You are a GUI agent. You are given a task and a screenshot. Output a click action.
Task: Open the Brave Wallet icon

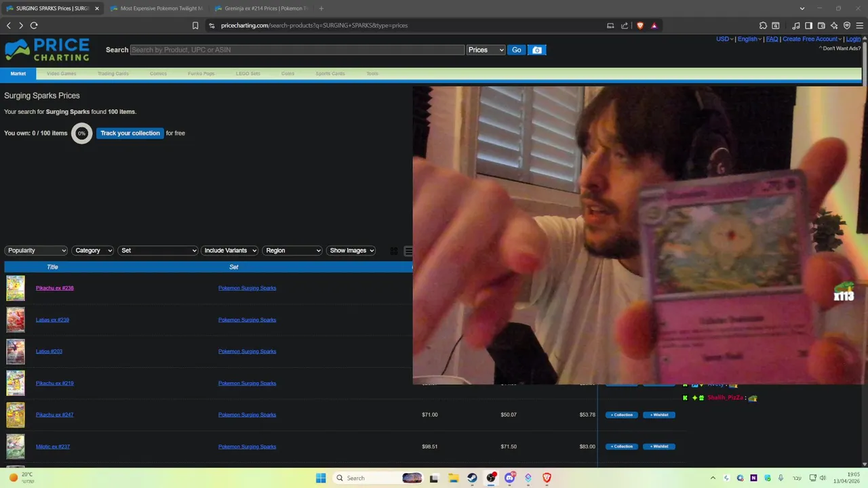click(x=821, y=26)
